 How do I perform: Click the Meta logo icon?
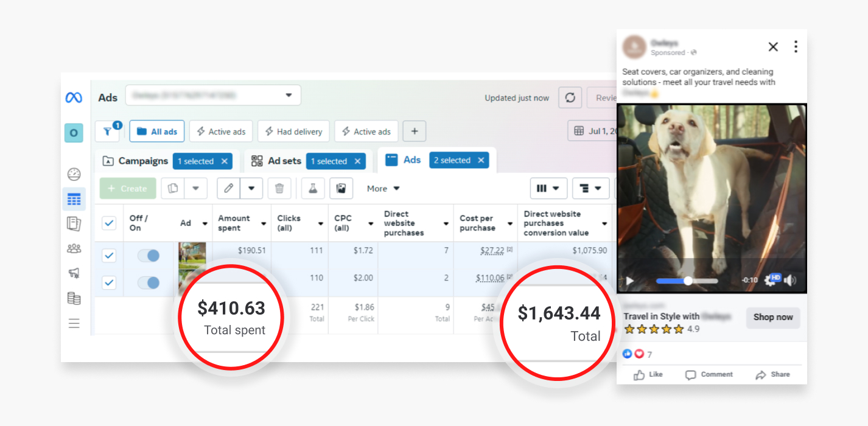pos(74,97)
